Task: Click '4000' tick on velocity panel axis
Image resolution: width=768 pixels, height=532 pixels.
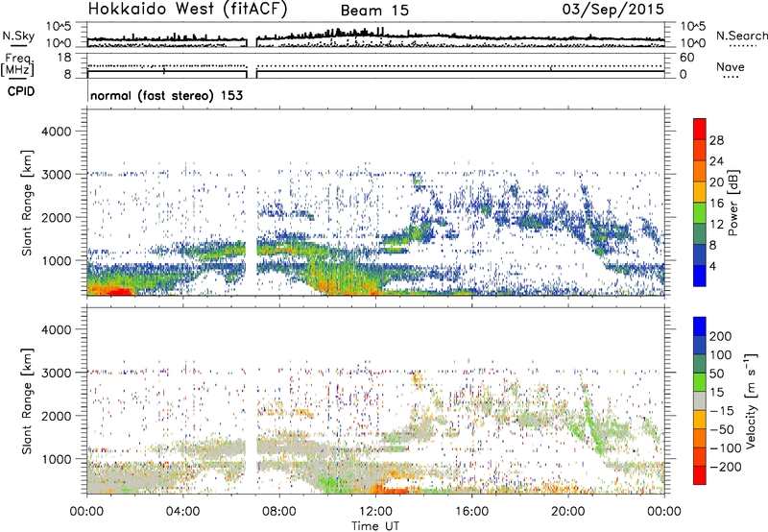Action: [56, 329]
